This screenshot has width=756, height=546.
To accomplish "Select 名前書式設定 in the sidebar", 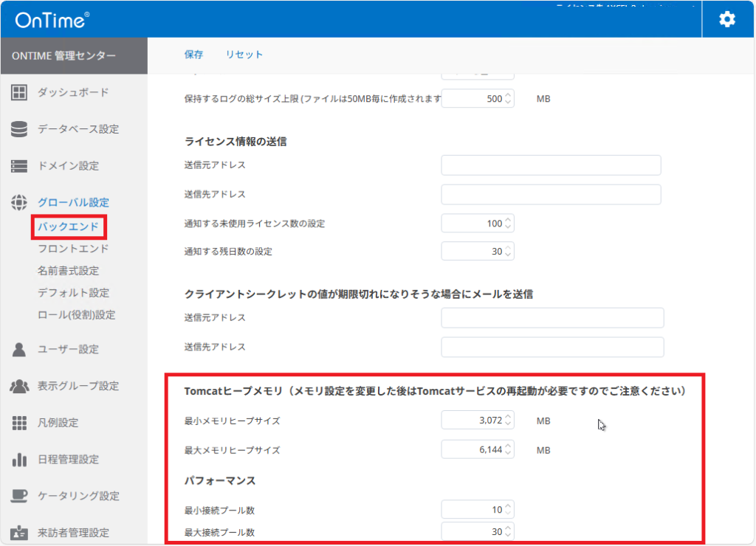I will (x=68, y=271).
